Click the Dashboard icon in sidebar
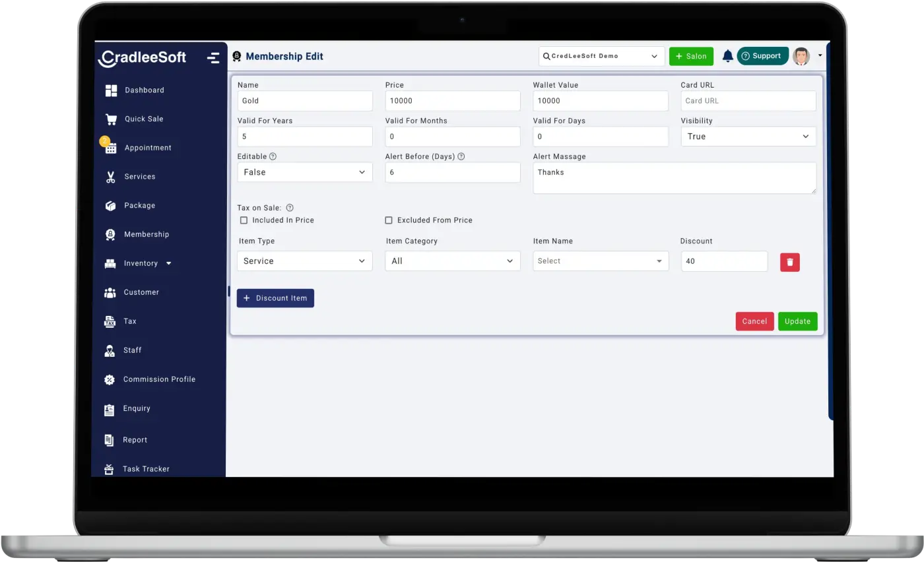Image resolution: width=924 pixels, height=562 pixels. [x=111, y=90]
